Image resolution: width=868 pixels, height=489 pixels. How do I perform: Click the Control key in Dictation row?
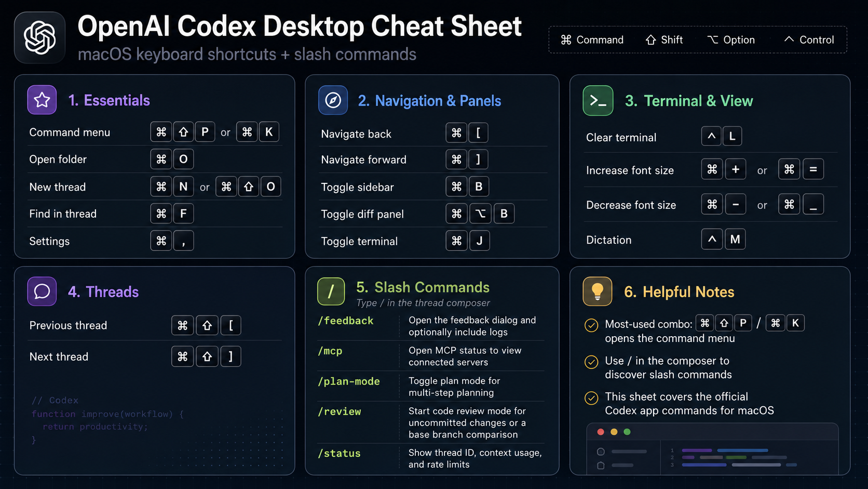(x=712, y=239)
